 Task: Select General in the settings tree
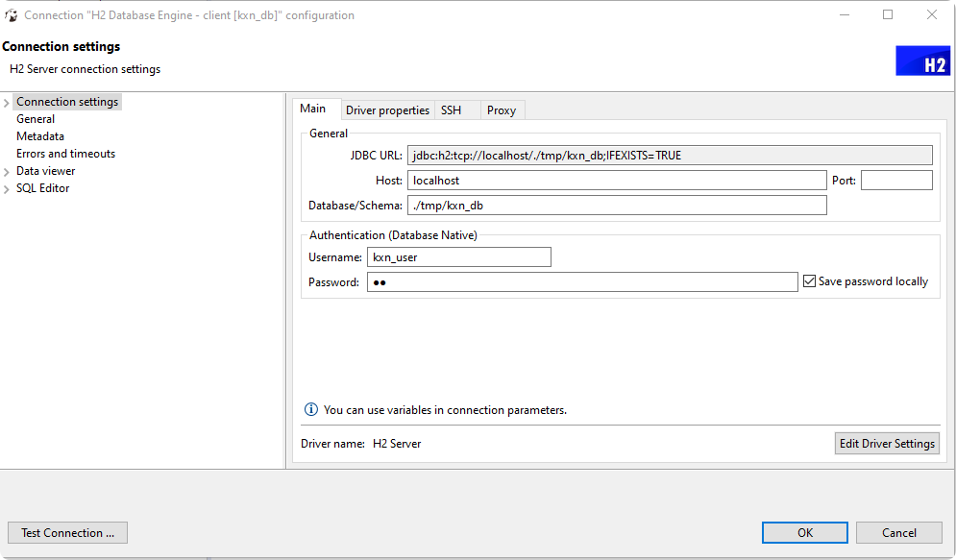[x=36, y=119]
